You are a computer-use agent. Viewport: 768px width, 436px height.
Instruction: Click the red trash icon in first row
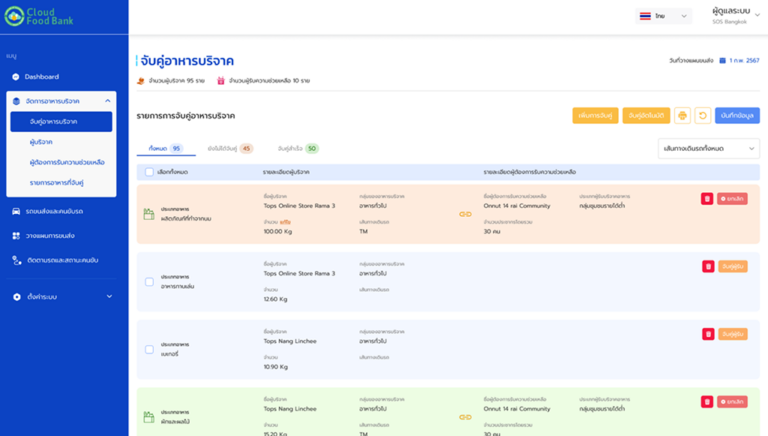(x=707, y=199)
